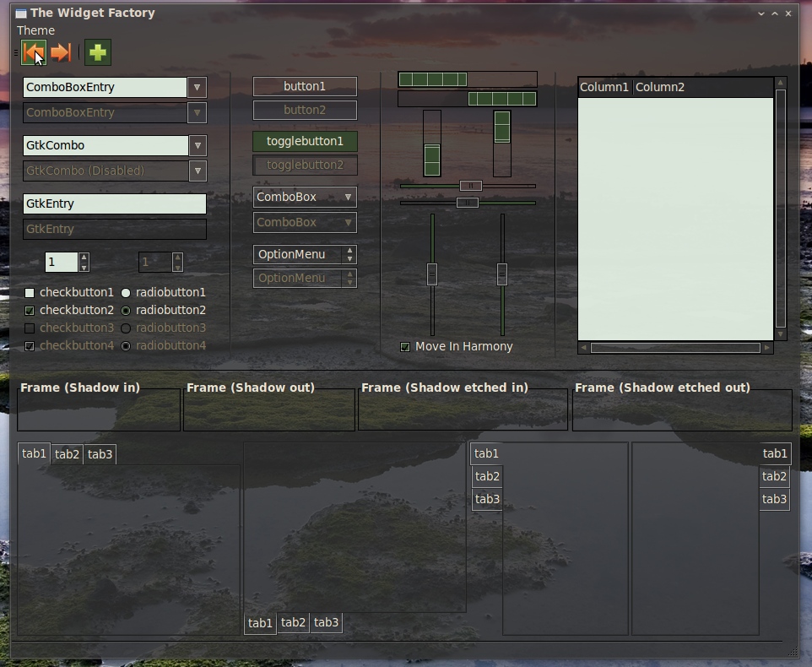Image resolution: width=812 pixels, height=667 pixels.
Task: Click the orange go-to-last arrow toolbar icon
Action: pyautogui.click(x=61, y=52)
